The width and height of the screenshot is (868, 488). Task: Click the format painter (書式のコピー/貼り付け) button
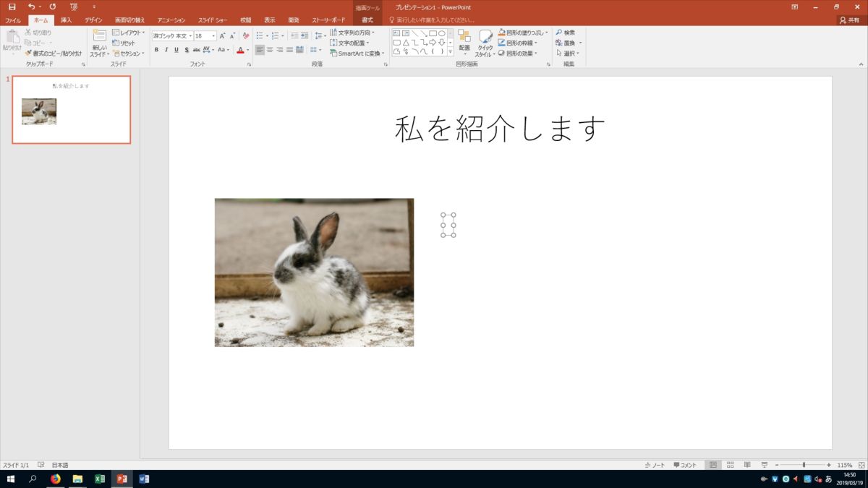pos(54,53)
